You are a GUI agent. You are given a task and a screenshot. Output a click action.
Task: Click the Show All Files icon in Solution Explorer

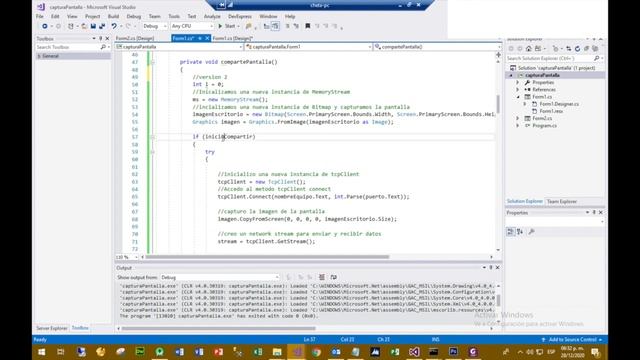click(595, 49)
